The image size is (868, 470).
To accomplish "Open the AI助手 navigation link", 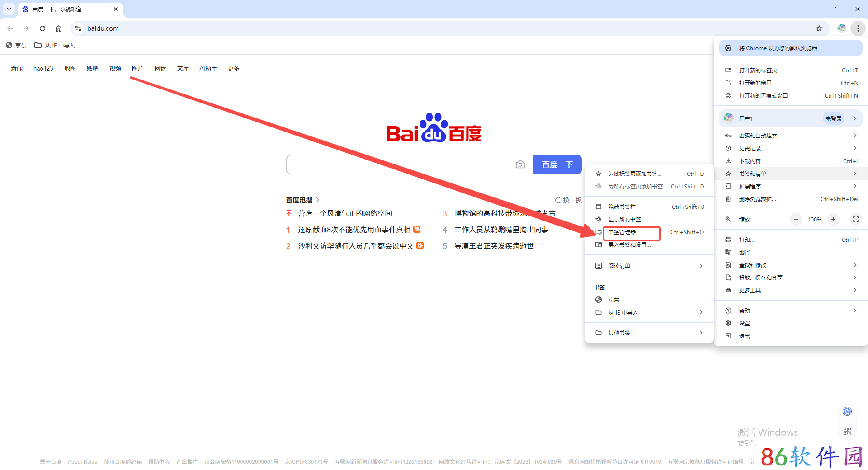I will click(x=208, y=68).
